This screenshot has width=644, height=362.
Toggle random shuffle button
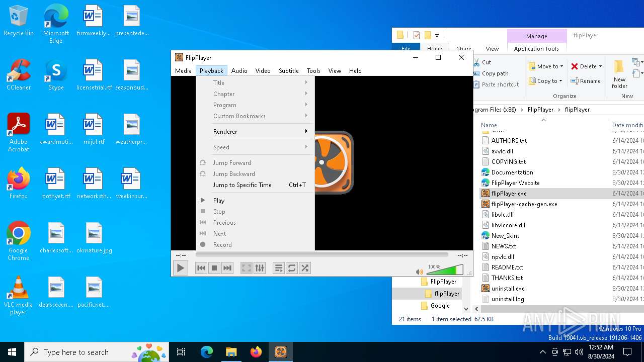point(304,268)
